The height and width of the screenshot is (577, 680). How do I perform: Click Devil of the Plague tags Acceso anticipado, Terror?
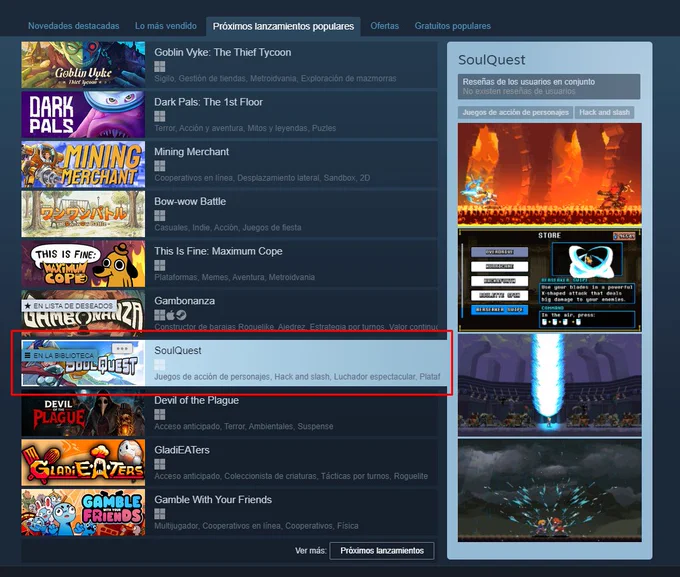(244, 426)
